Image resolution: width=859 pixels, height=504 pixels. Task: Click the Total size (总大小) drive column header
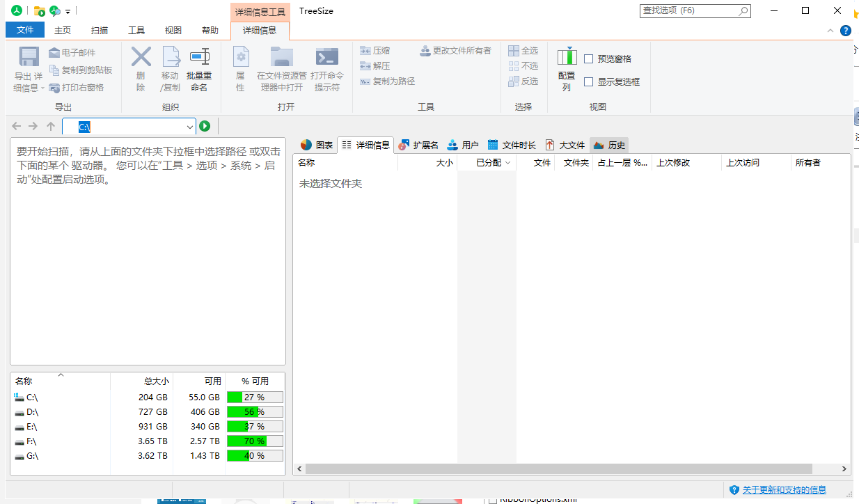[x=141, y=381]
